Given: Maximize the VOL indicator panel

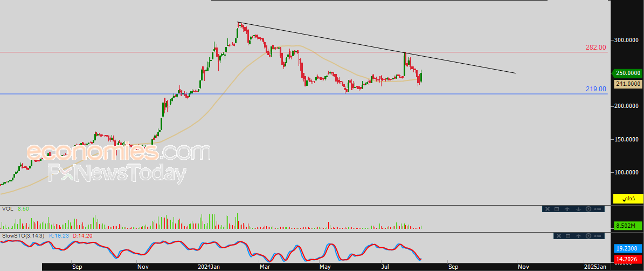Looking at the screenshot, I should pyautogui.click(x=557, y=209).
